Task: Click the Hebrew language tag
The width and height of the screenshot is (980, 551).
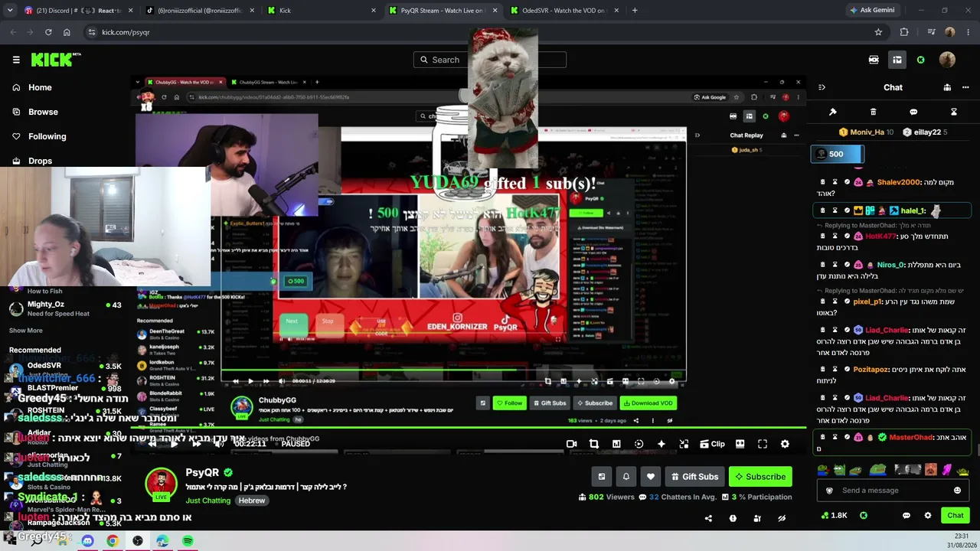Action: 252,500
